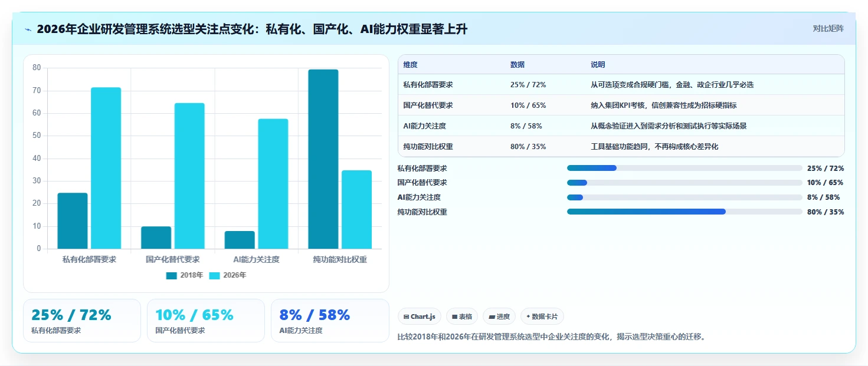
Task: Click the 2026年 title heading text
Action: coord(252,29)
